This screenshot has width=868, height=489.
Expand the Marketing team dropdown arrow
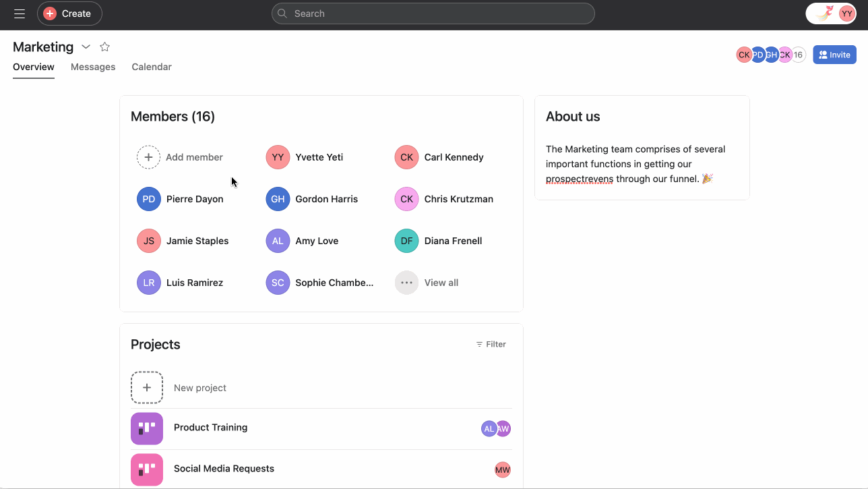86,47
